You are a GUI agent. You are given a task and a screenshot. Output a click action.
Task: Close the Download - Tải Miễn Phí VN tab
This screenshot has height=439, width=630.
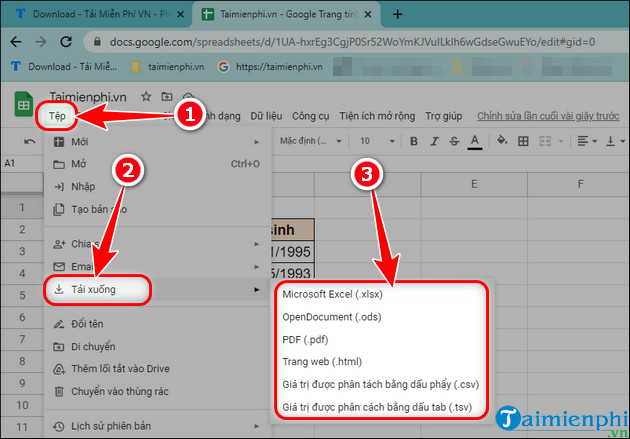[x=180, y=14]
